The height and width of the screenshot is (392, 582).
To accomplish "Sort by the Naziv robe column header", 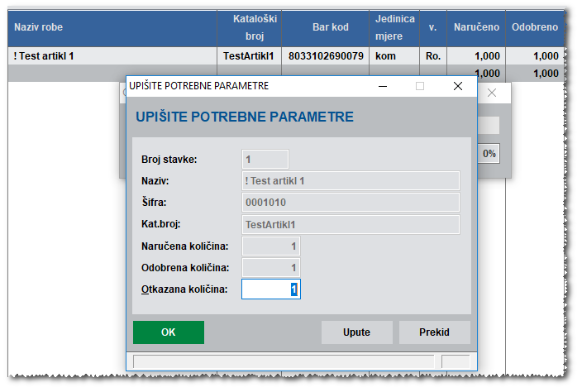I will [112, 27].
